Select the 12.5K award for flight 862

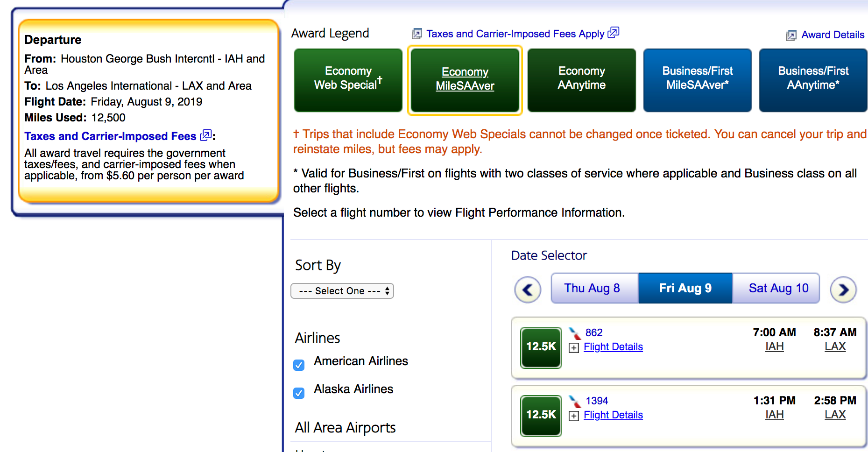point(541,347)
